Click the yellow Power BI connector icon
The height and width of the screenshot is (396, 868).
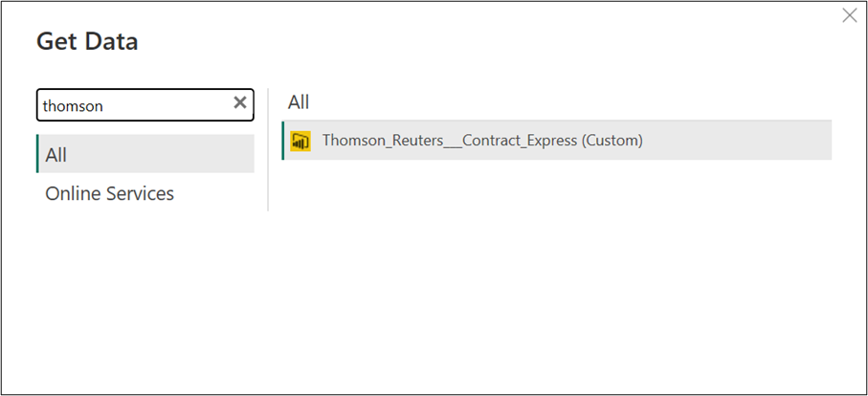tap(300, 141)
